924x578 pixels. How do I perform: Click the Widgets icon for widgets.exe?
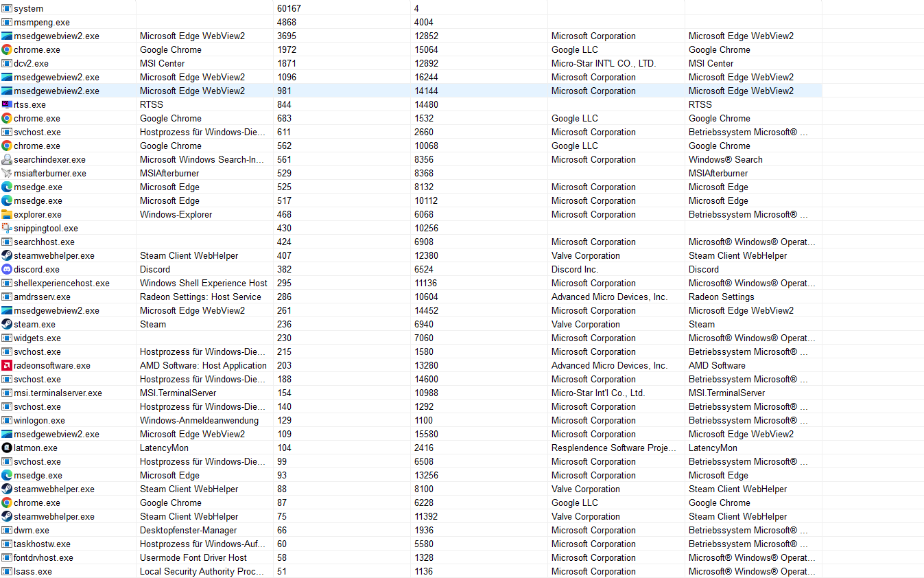(x=7, y=338)
